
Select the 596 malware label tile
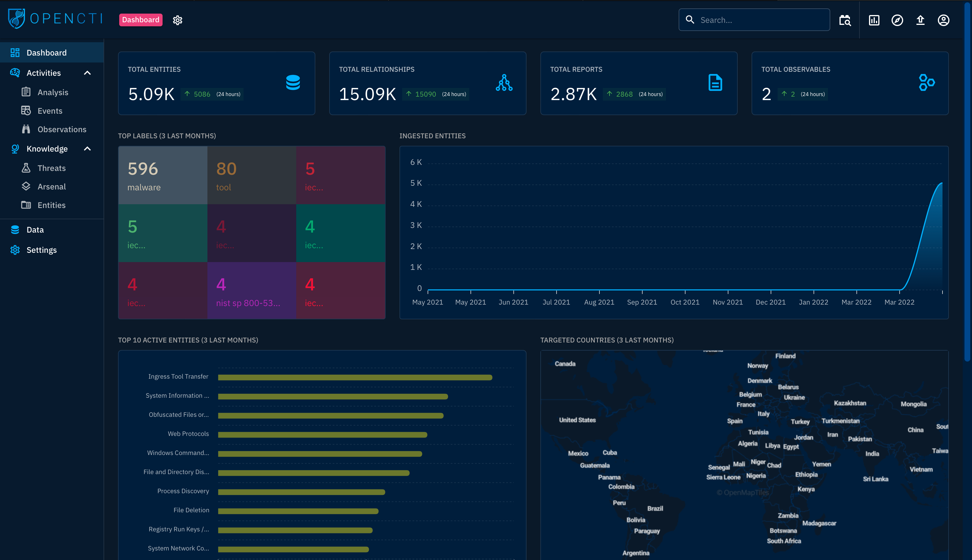click(x=163, y=175)
